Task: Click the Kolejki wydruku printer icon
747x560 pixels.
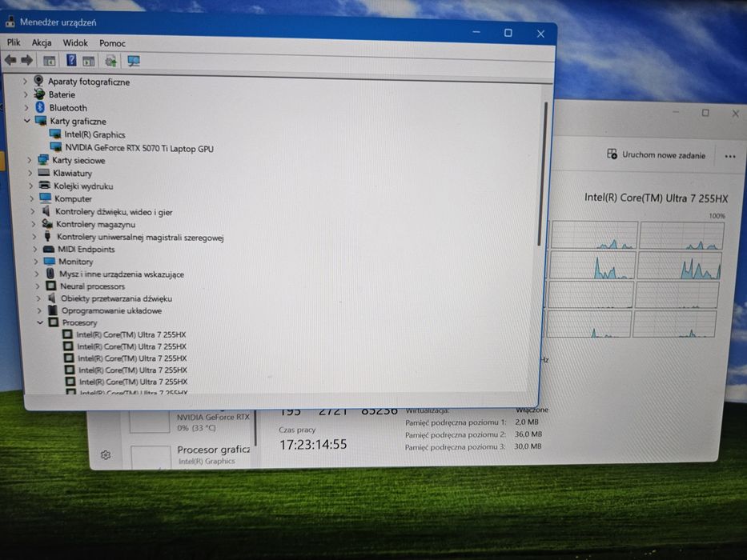Action: [x=45, y=186]
